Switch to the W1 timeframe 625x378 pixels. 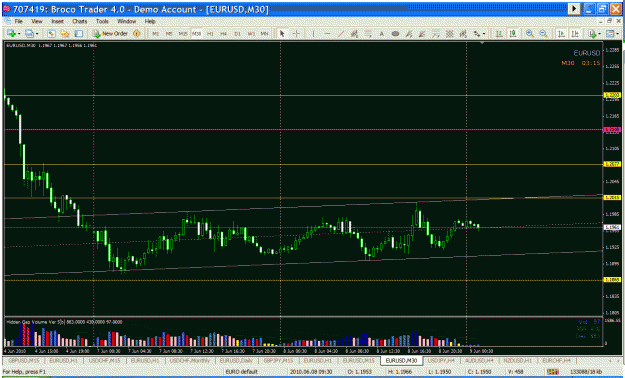click(x=251, y=34)
